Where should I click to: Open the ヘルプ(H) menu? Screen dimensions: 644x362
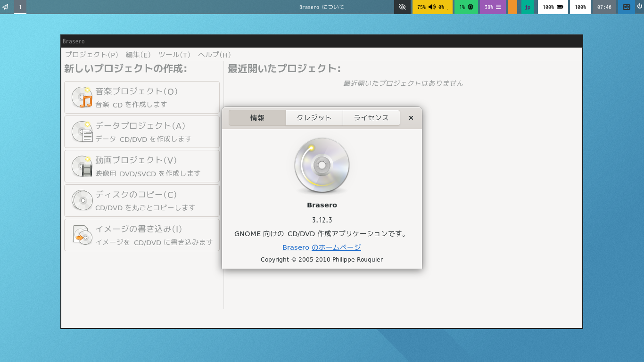pyautogui.click(x=215, y=55)
